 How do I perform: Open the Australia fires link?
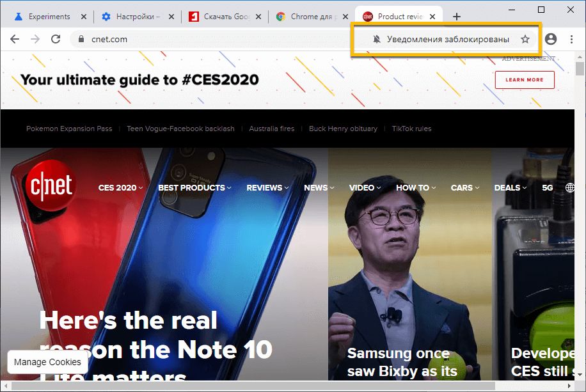click(272, 129)
